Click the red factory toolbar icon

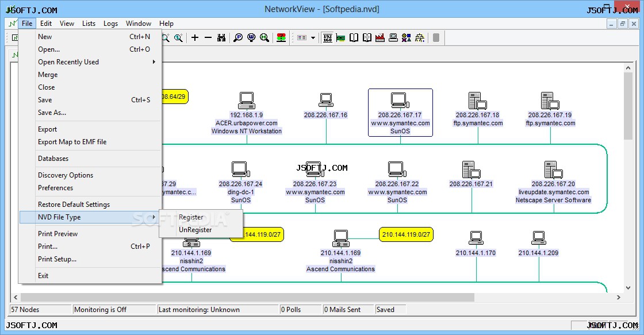point(380,38)
